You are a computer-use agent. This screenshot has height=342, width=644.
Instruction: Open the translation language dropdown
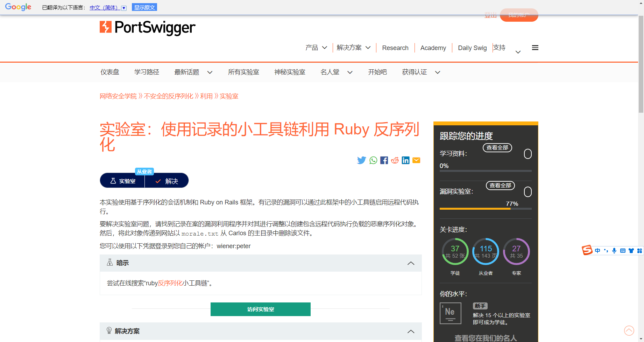pos(124,8)
